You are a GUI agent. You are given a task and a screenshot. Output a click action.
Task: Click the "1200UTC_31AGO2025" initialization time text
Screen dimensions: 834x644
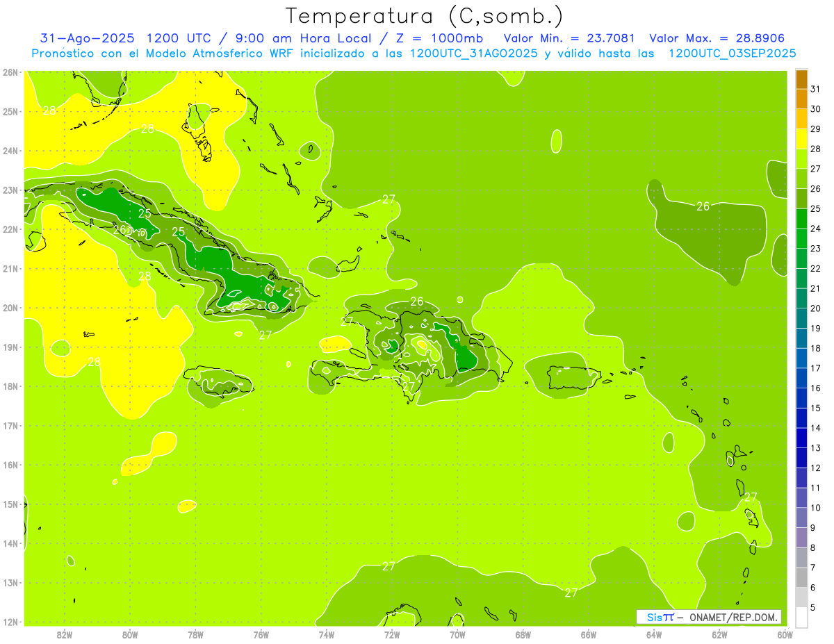coord(473,53)
